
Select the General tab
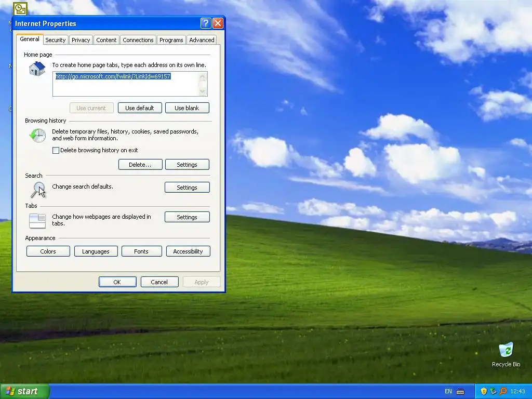[30, 39]
